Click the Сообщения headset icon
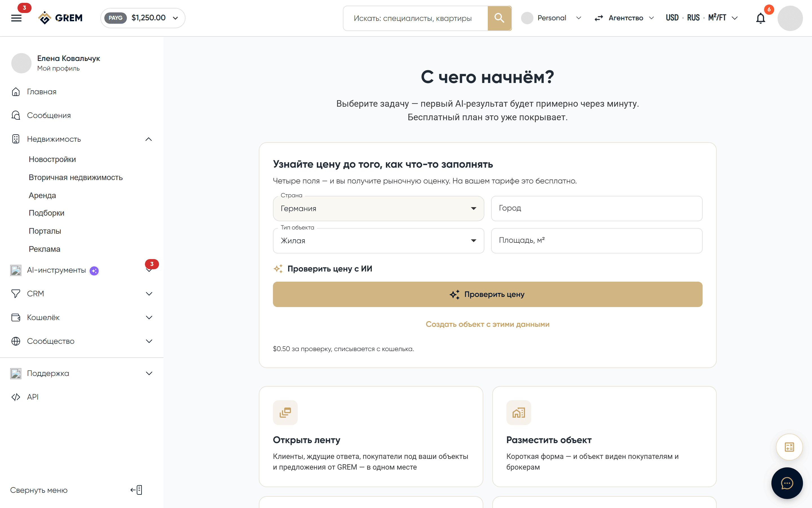The image size is (812, 508). [x=16, y=115]
